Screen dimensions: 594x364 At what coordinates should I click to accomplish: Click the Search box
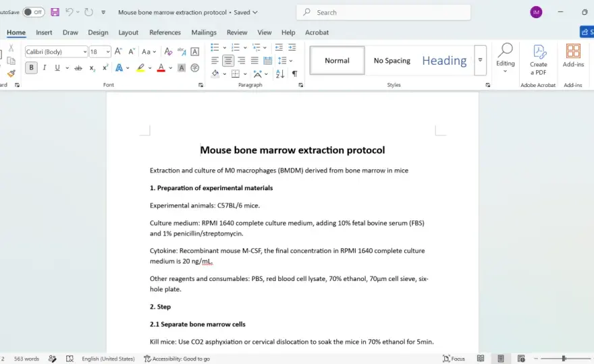click(383, 13)
